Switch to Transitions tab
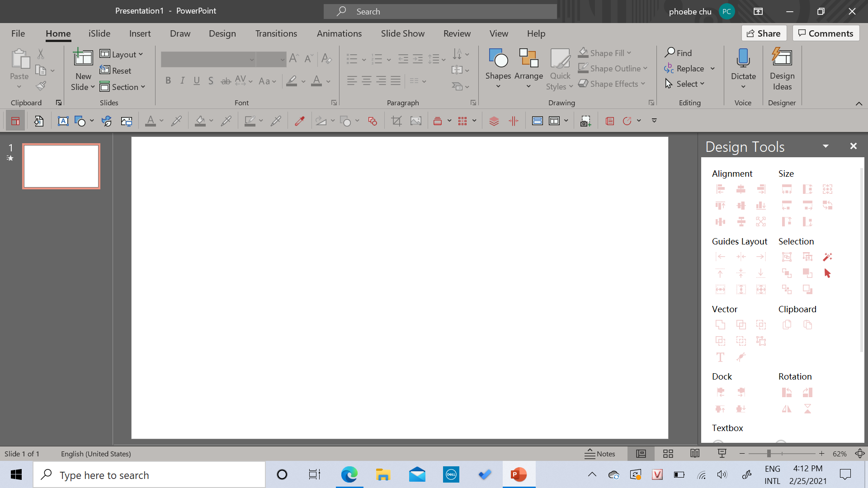Screen dimensions: 868x488 click(276, 33)
